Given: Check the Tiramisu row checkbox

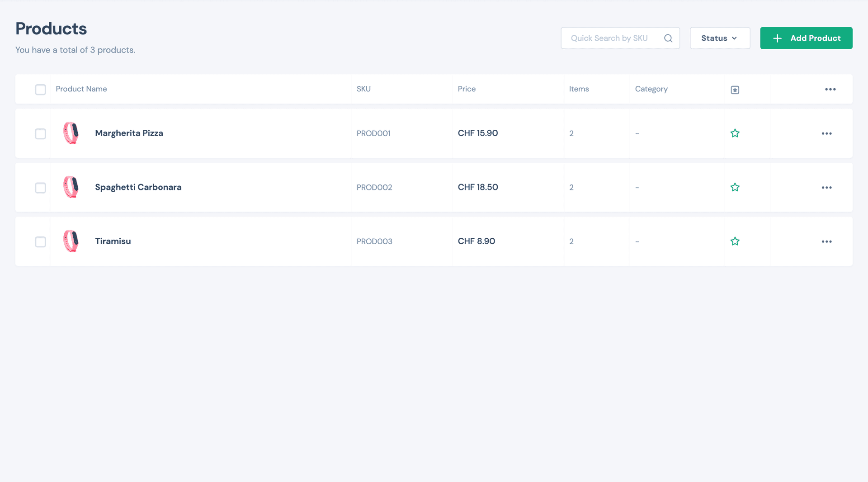Looking at the screenshot, I should [x=41, y=242].
